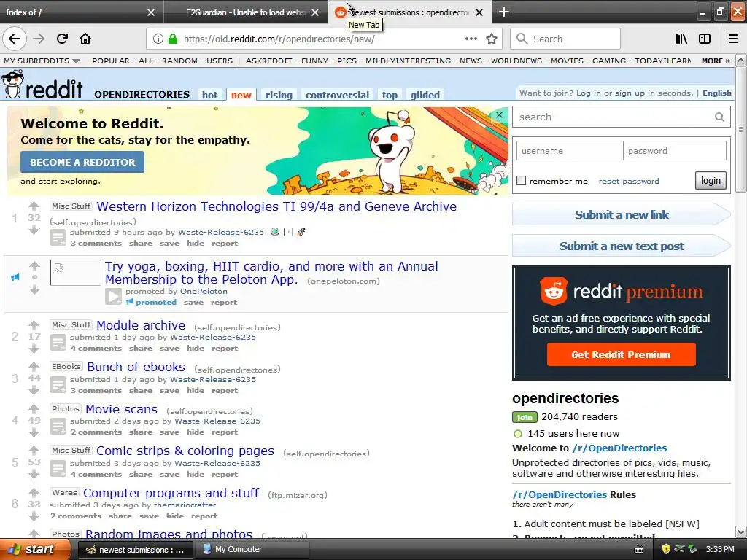The height and width of the screenshot is (560, 747).
Task: Toggle the sidebar view icon
Action: tap(705, 39)
